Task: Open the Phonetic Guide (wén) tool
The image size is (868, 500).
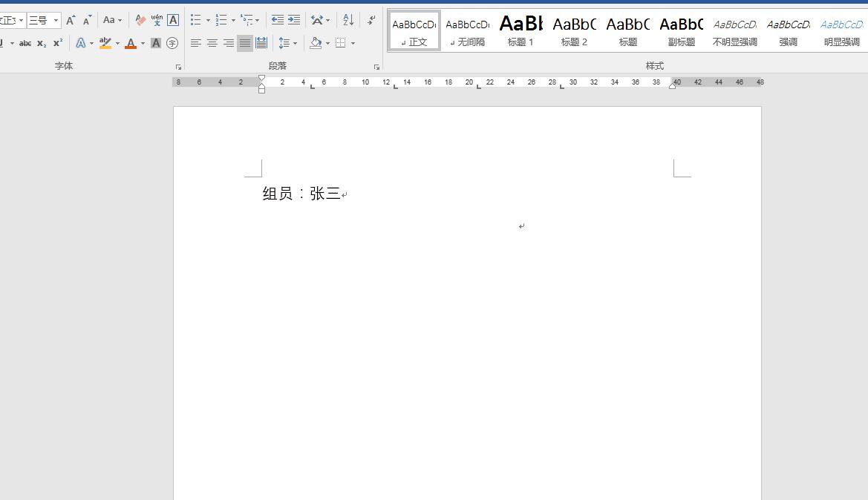Action: [157, 21]
